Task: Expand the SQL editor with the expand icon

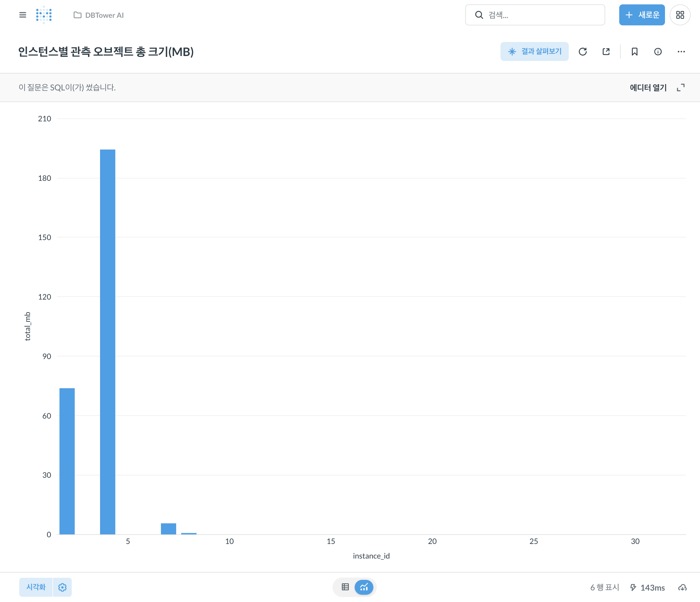Action: 680,87
